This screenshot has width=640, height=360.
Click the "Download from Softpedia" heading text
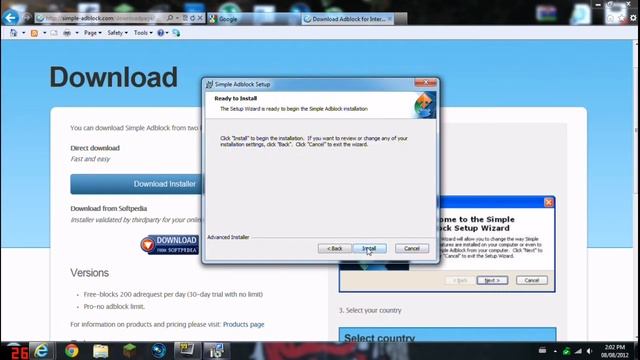tap(109, 208)
